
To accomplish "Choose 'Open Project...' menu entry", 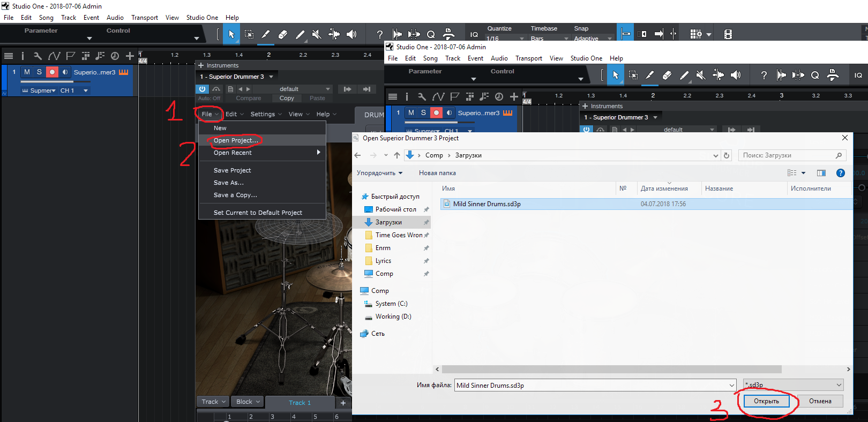I will pos(262,140).
